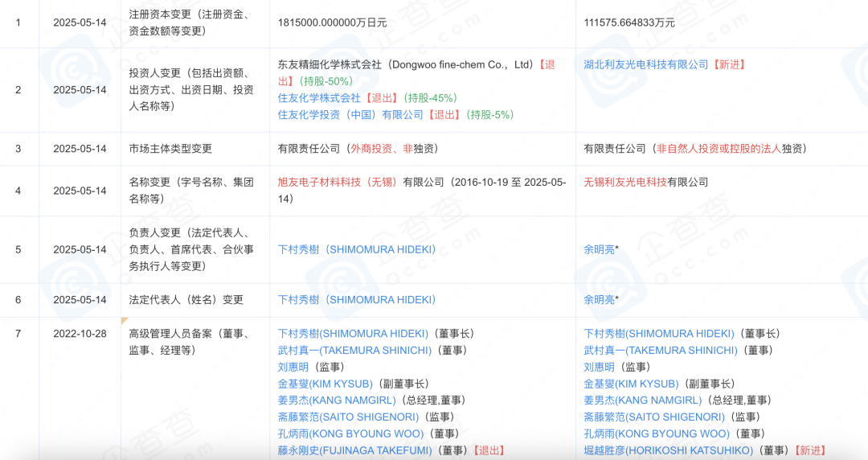Click 【新进】 tag beside 湖北利友光电科技有限公司
The width and height of the screenshot is (868, 460).
tap(729, 65)
